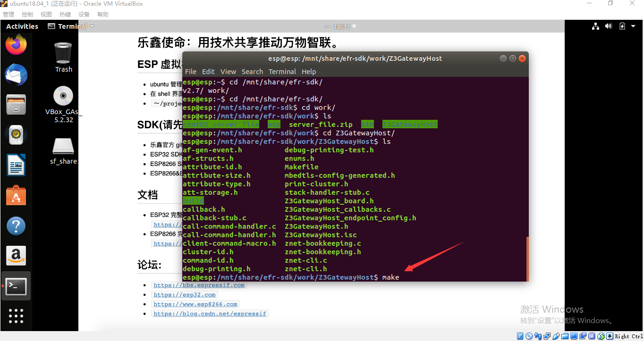Open VirtualBox 视图 menu

pyautogui.click(x=46, y=15)
